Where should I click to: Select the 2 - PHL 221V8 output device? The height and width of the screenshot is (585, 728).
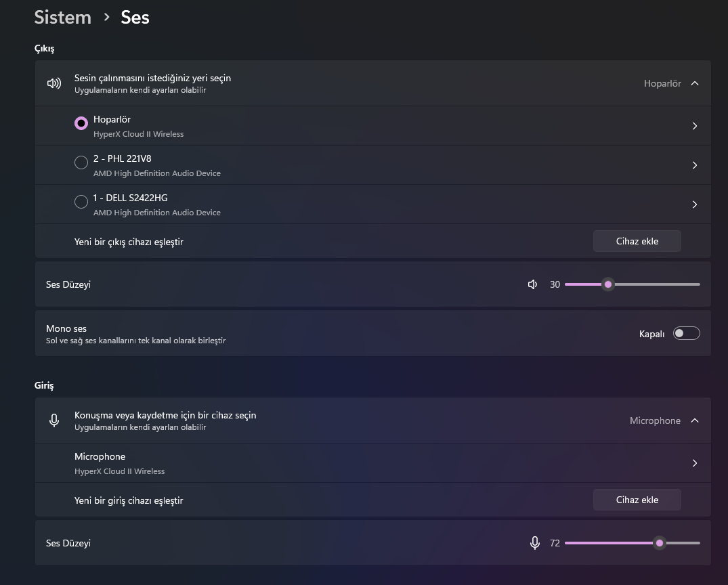click(x=81, y=162)
